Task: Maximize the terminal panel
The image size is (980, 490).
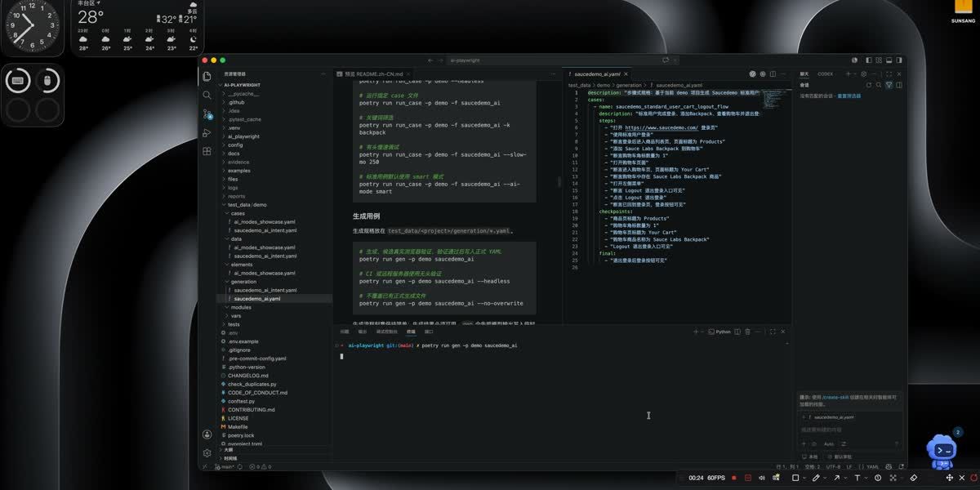Action: click(773, 332)
